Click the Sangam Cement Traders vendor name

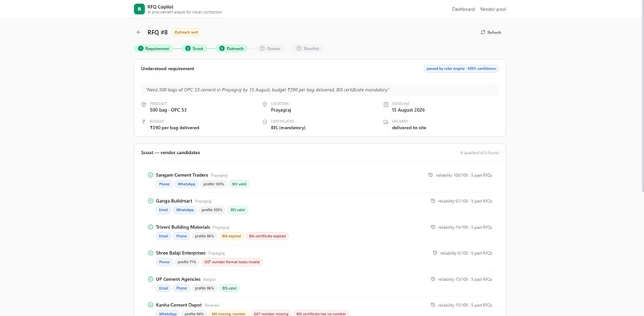coord(182,175)
